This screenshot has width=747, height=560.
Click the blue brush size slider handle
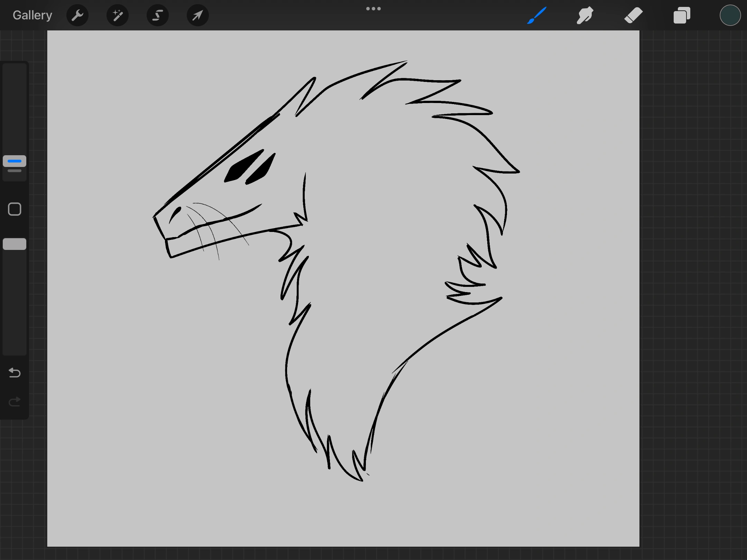15,161
